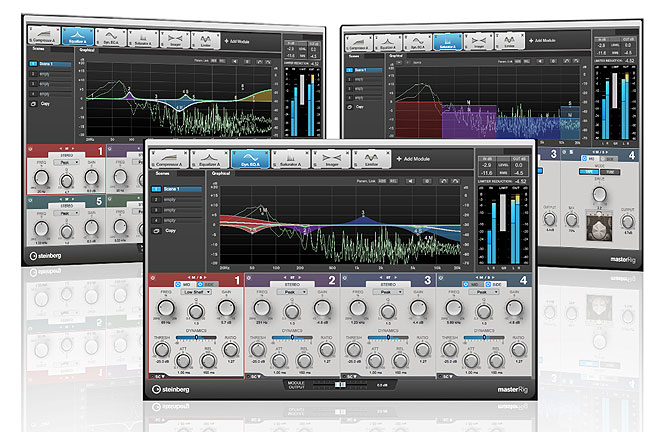Open the Low Shelf filter type dropdown
This screenshot has height=432, width=660.
197,293
